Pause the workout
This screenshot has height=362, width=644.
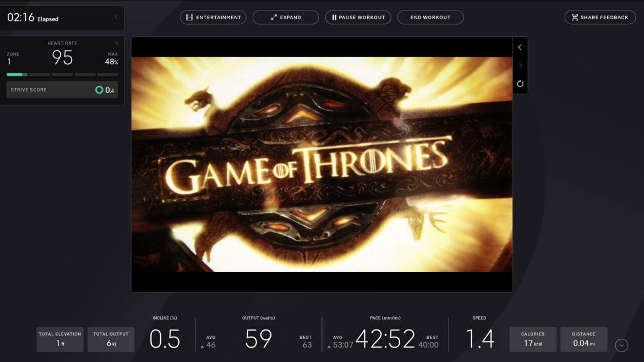[x=358, y=17]
